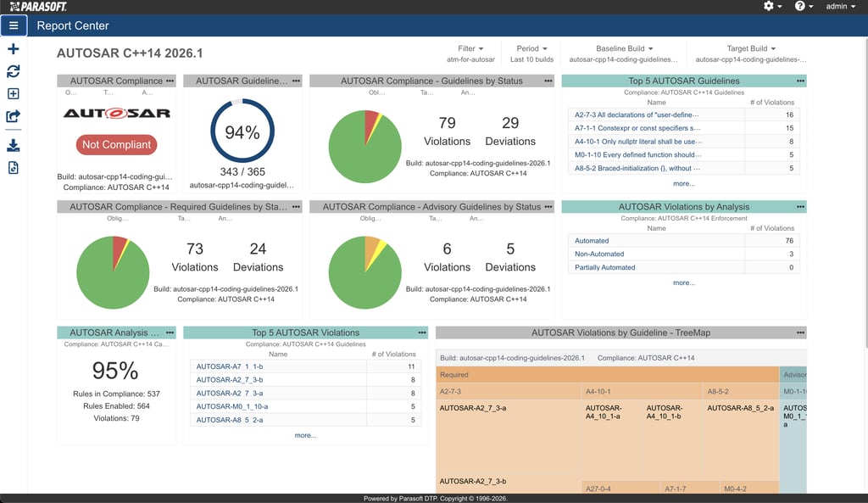Click the download icon in sidebar
The image size is (868, 503).
click(x=14, y=145)
